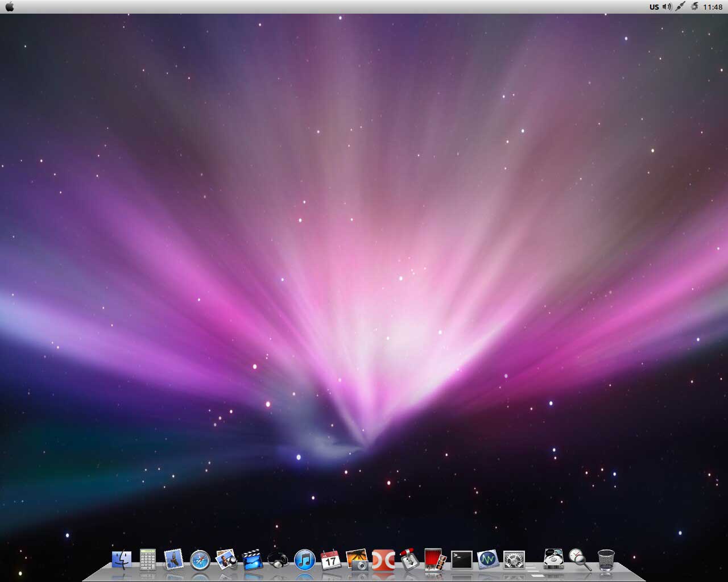Open iMovie clapperboard icon
This screenshot has width=728, height=582.
coord(253,560)
